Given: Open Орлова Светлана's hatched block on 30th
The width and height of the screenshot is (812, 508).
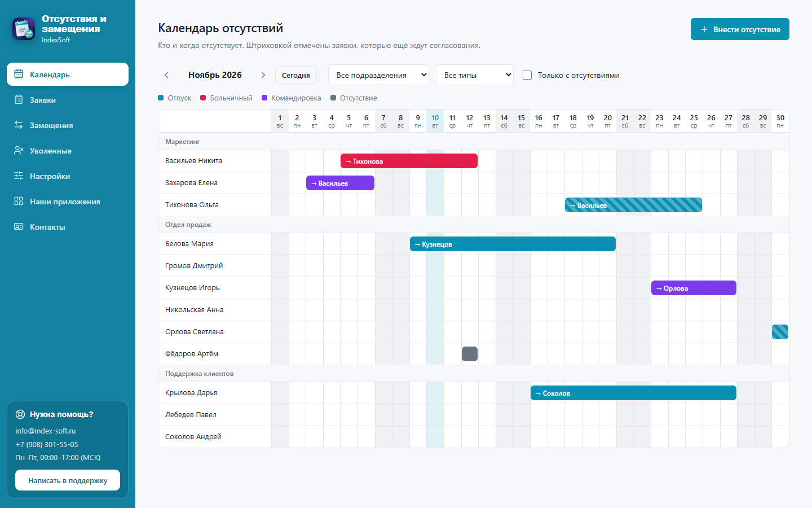Looking at the screenshot, I should [x=780, y=332].
